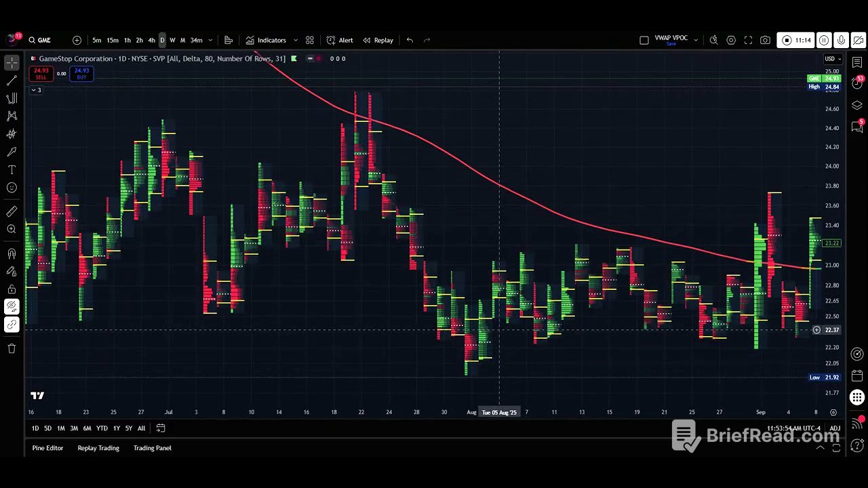Select the 2h timeframe
Screen dimensions: 868x488
tap(139, 40)
